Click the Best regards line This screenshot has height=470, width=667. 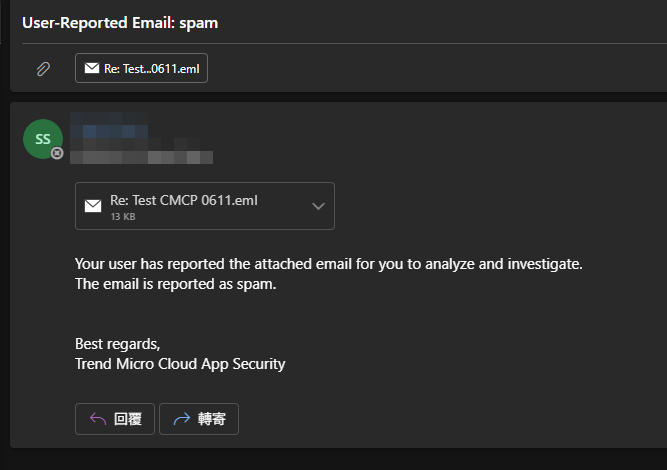pyautogui.click(x=117, y=344)
